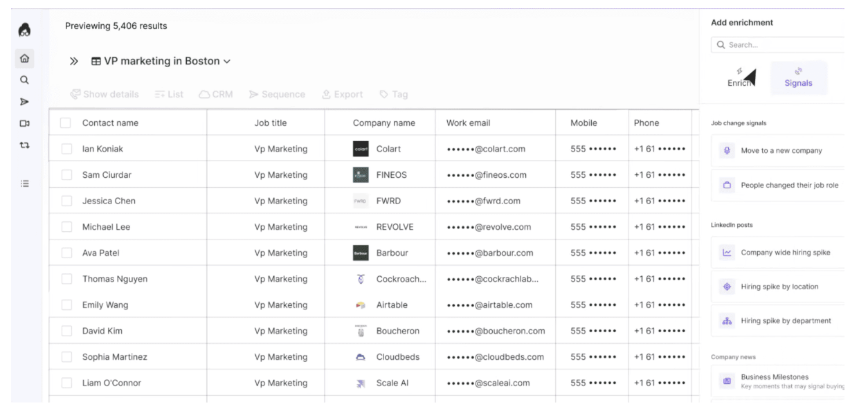Open the VP marketing in Boston dropdown
Image resolution: width=868 pixels, height=418 pixels.
(x=161, y=61)
